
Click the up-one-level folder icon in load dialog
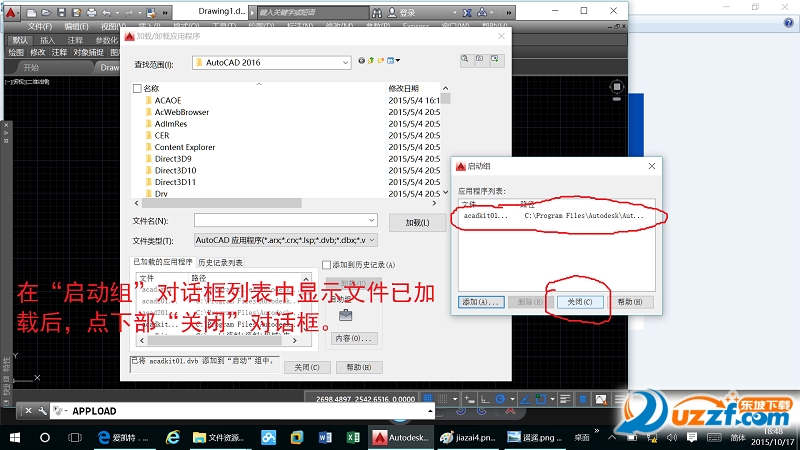tap(371, 61)
